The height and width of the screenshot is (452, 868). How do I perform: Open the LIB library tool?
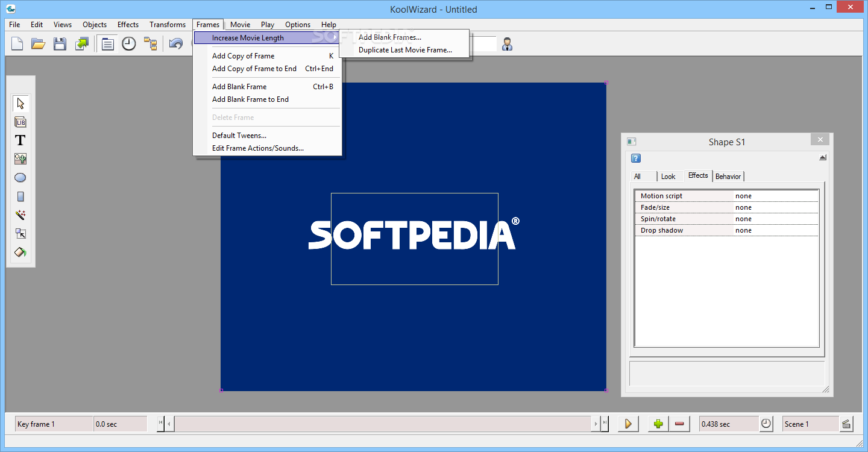(20, 122)
